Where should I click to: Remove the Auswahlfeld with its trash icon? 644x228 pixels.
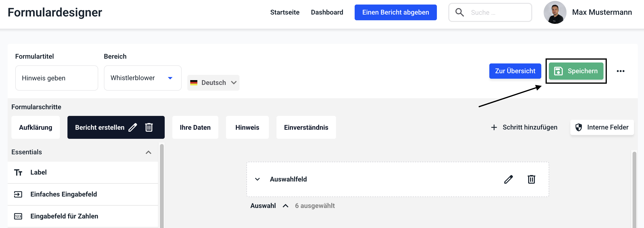(531, 179)
